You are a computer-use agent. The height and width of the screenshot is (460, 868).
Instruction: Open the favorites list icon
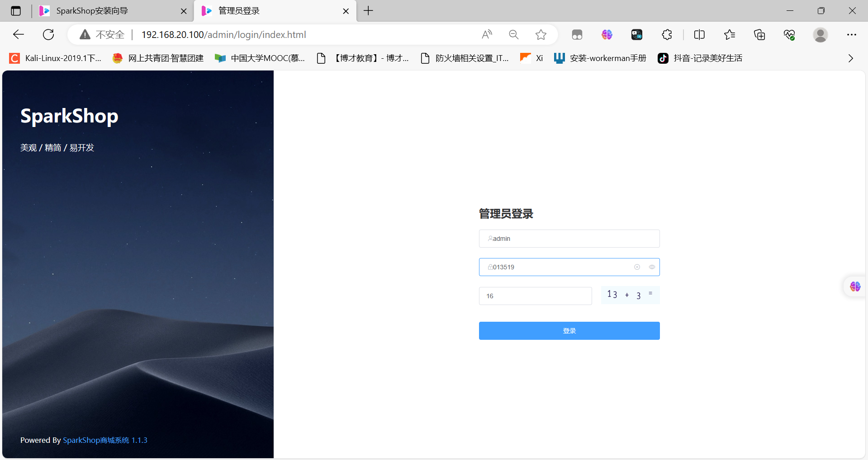[x=729, y=35]
